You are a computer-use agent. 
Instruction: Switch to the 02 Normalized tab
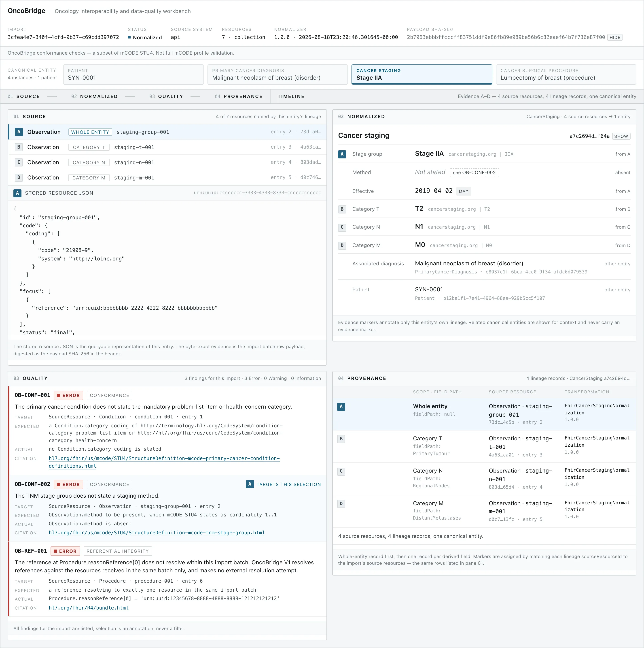pyautogui.click(x=95, y=96)
